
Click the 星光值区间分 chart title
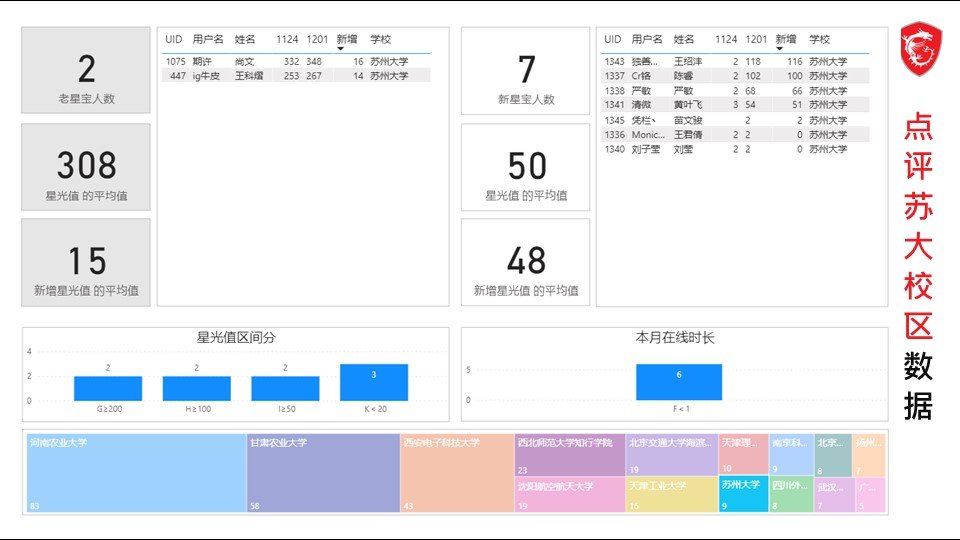pos(236,337)
